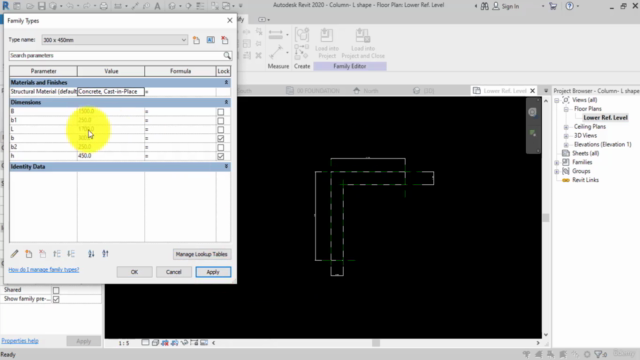Click OK in Family Types dialog

coord(134,272)
